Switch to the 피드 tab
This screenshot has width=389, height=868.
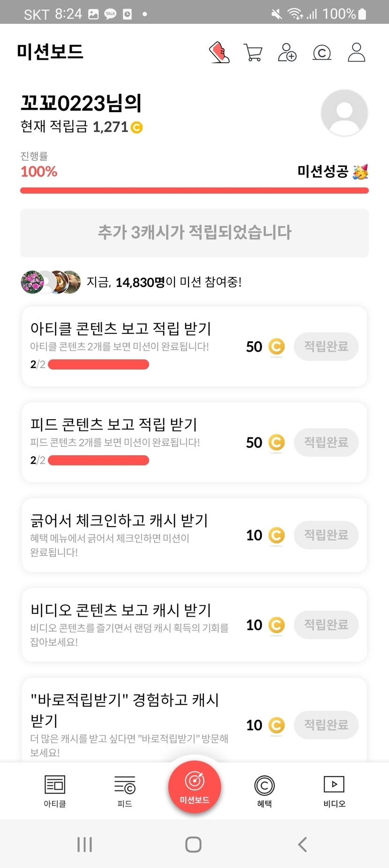pos(125,791)
